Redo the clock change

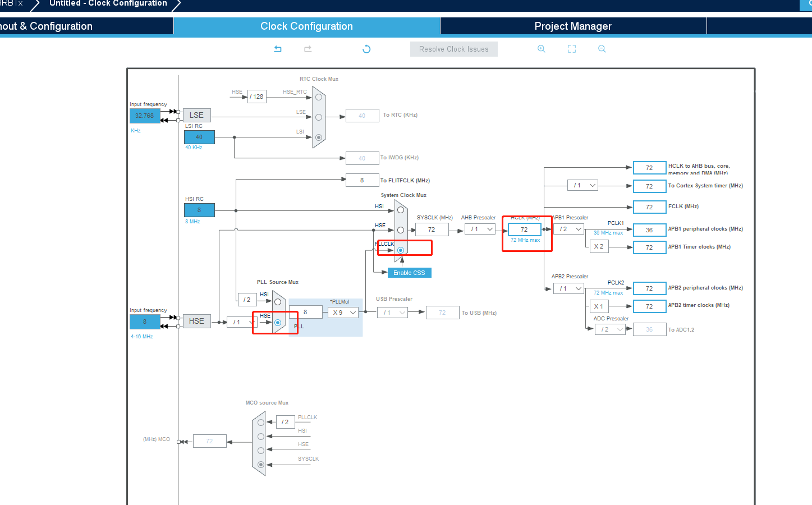coord(308,49)
